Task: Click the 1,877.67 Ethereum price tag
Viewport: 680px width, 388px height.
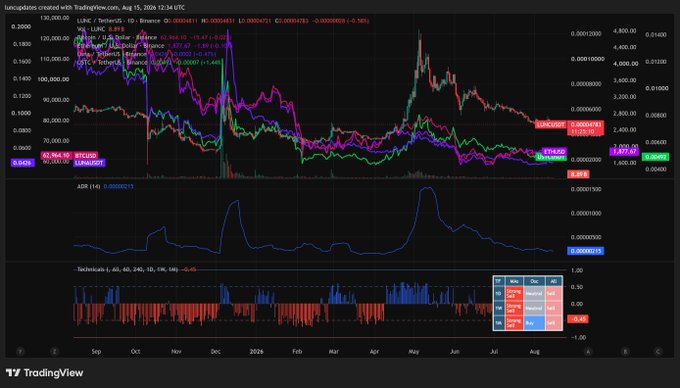Action: pos(624,151)
